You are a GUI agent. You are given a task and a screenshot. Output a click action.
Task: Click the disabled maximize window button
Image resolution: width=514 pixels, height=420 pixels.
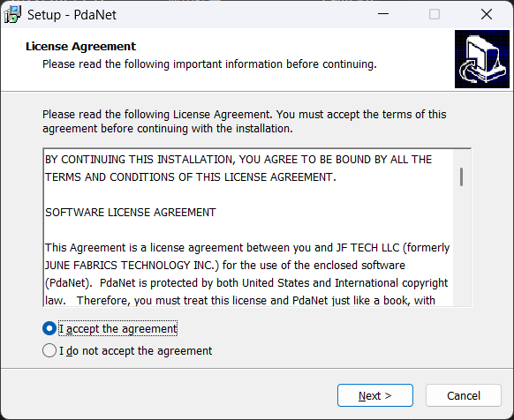[435, 14]
